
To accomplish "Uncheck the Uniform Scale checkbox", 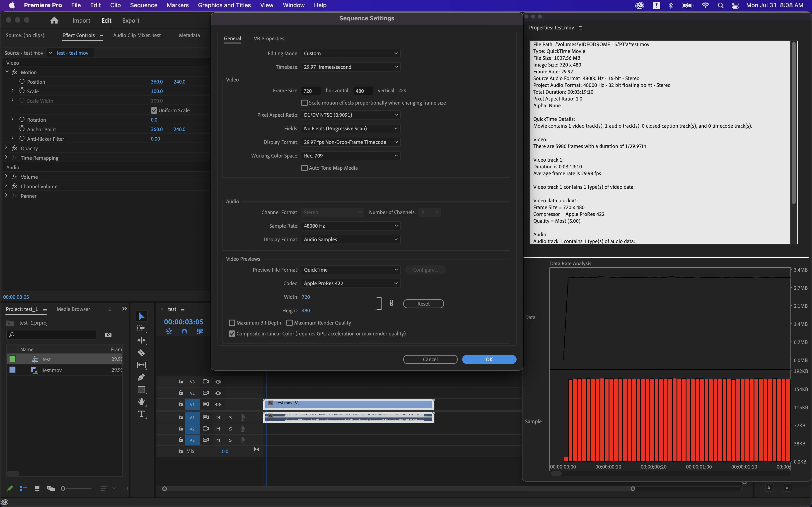I will (x=154, y=110).
